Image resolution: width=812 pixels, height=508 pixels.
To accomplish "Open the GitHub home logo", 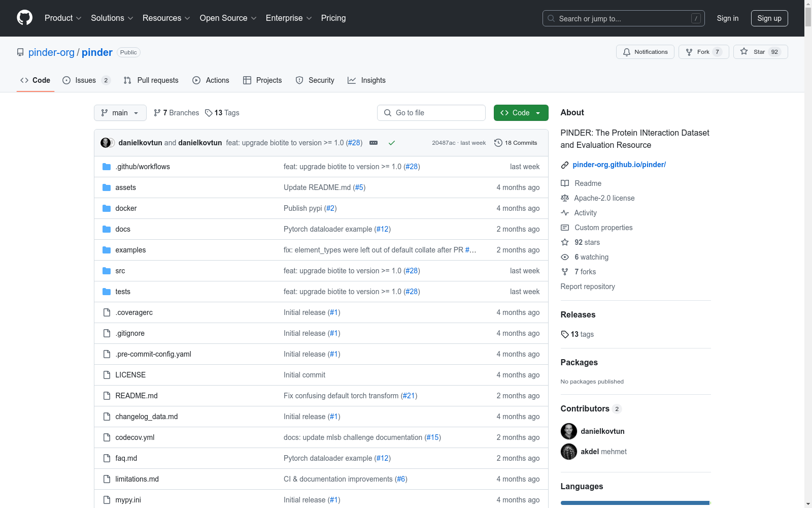I will click(x=24, y=18).
